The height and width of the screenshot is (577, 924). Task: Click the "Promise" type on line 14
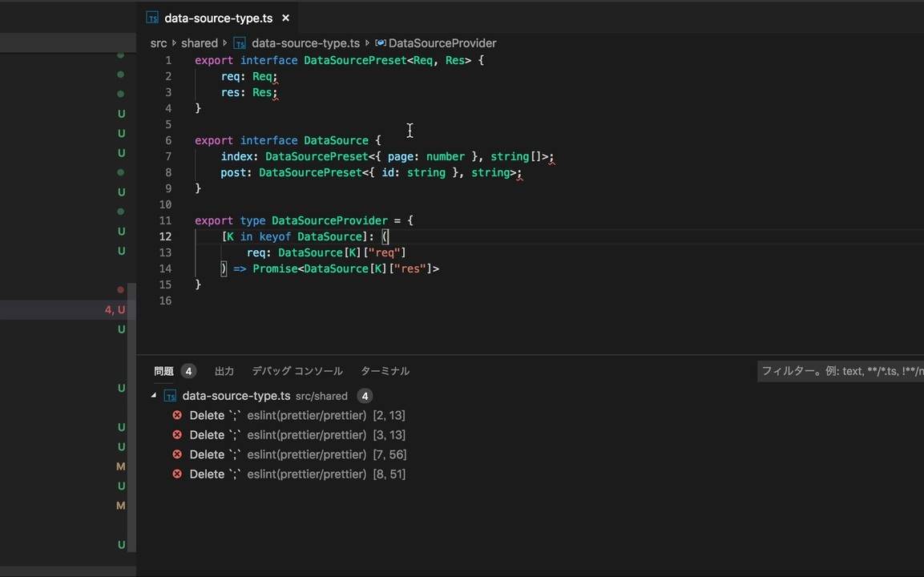275,268
